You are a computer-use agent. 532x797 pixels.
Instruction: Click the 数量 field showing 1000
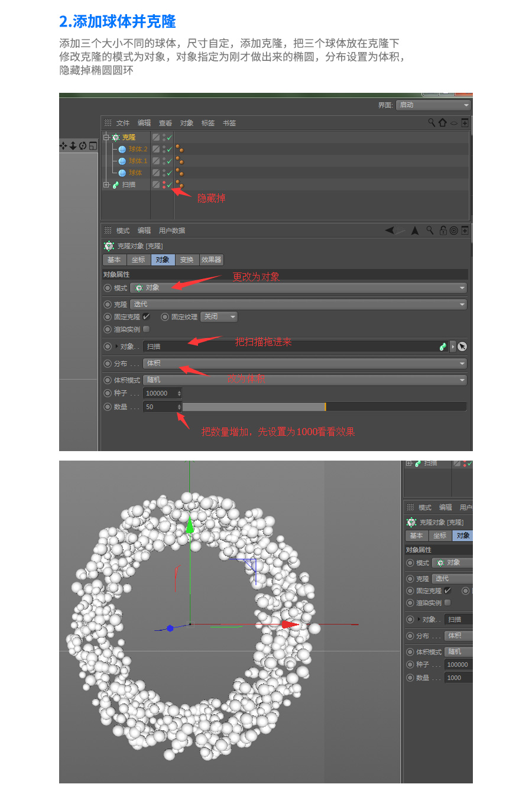459,678
